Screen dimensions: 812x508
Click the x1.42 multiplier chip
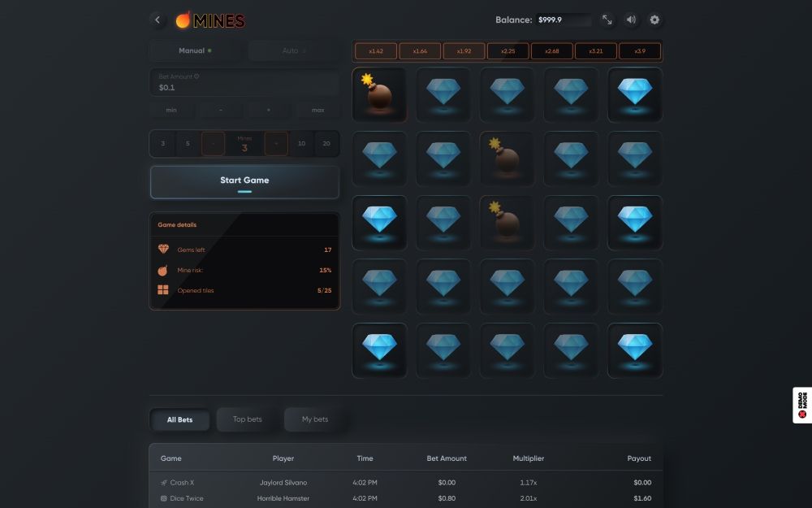pos(376,51)
